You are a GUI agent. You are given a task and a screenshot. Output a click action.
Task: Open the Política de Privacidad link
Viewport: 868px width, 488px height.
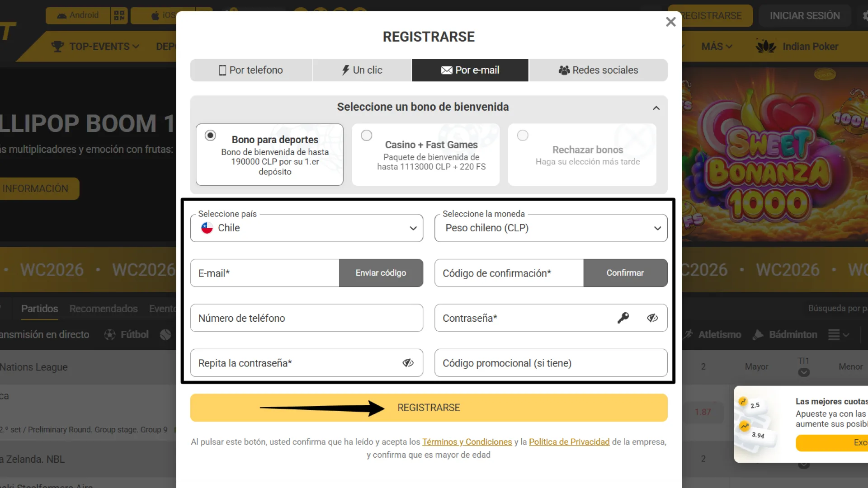coord(569,442)
